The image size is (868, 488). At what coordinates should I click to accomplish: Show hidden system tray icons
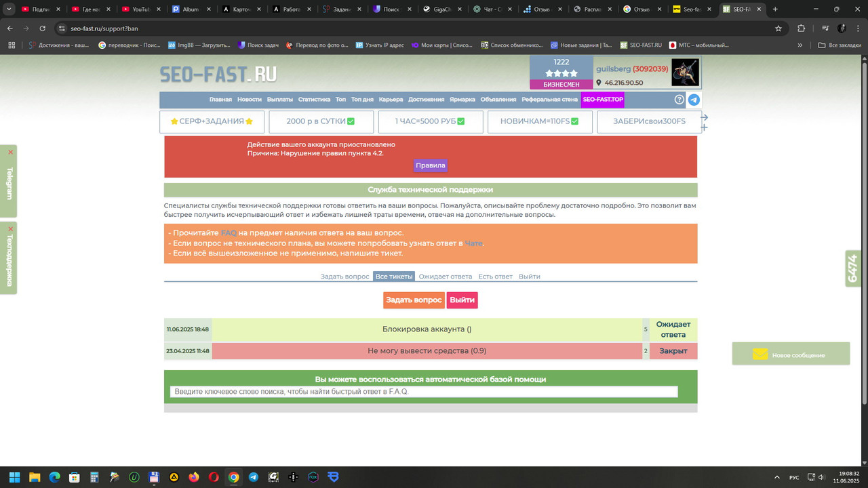click(776, 477)
